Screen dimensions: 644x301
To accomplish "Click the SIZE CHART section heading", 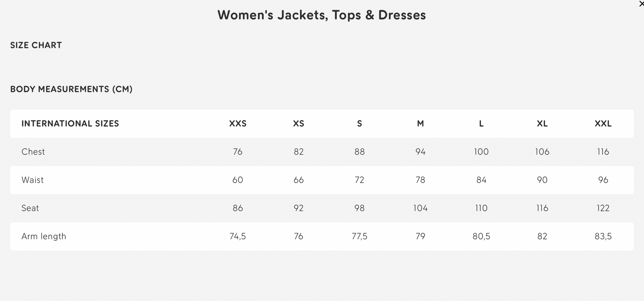I will pos(36,45).
